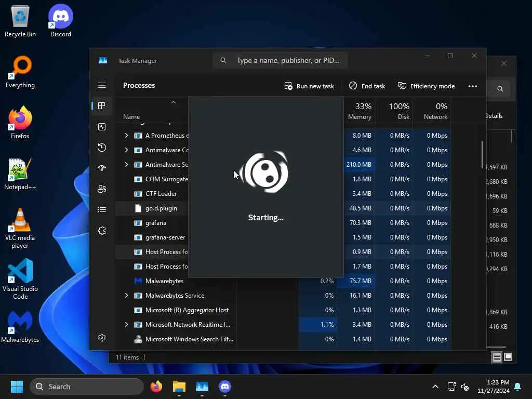This screenshot has height=399, width=532.
Task: Expand Microsoft Network Realtime row
Action: (127, 325)
